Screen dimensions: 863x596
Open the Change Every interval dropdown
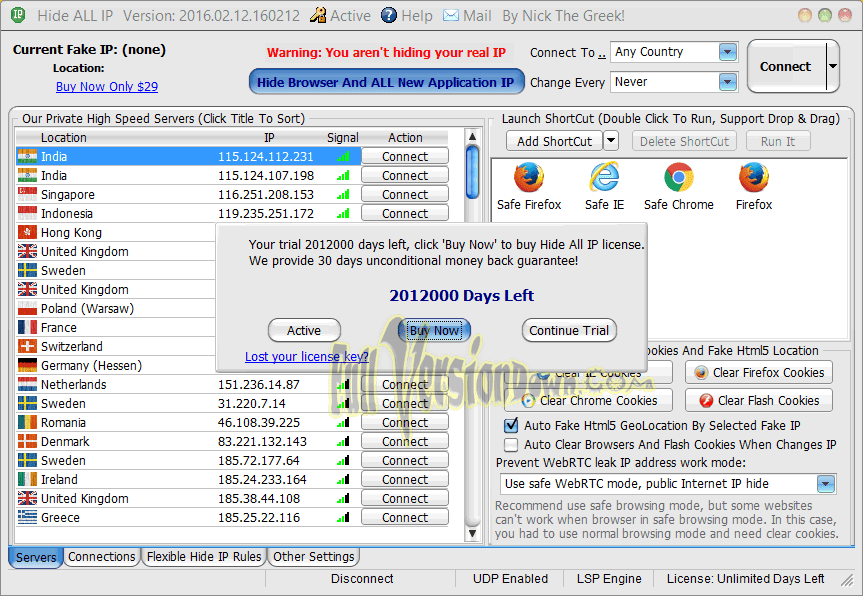728,83
